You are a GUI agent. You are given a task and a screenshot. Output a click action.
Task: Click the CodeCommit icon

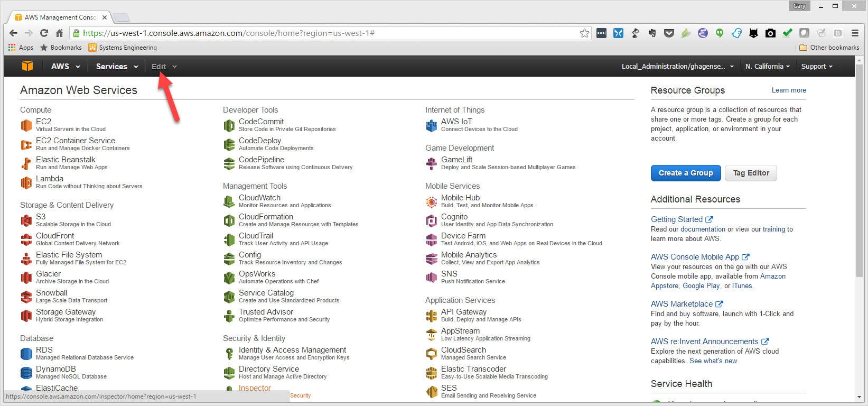229,125
